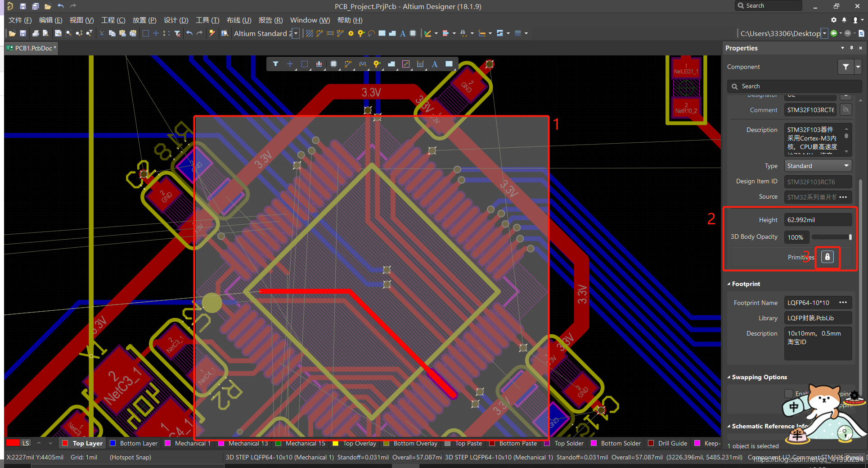
Task: Select the Place Pad tool in toolbar
Action: tap(351, 33)
